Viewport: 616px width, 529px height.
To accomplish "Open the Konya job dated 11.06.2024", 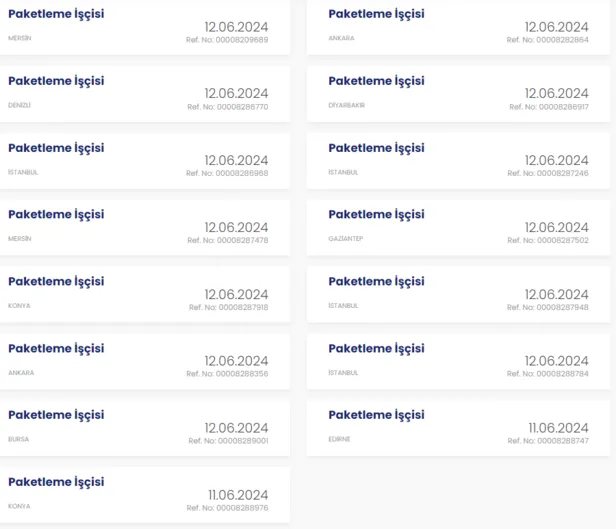I will coord(56,482).
